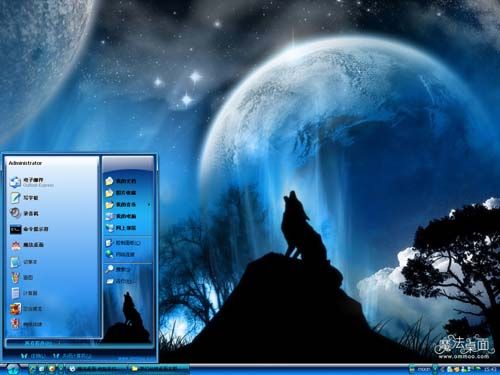The image size is (500, 375).
Task: Launch Paint from the Start menu
Action: [22, 277]
